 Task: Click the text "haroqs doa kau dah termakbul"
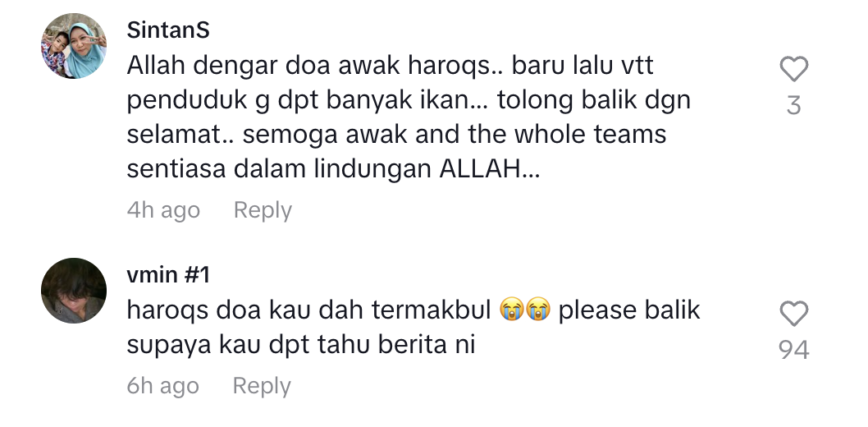click(x=309, y=310)
